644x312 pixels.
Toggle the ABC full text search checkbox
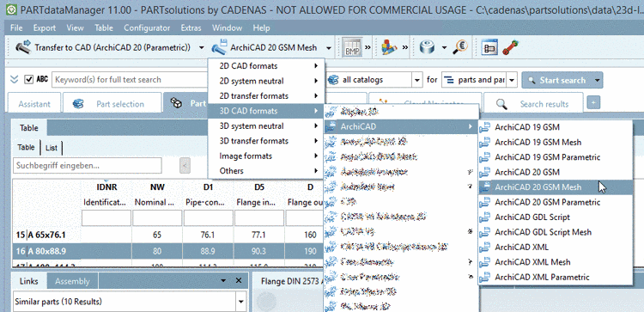pyautogui.click(x=28, y=80)
